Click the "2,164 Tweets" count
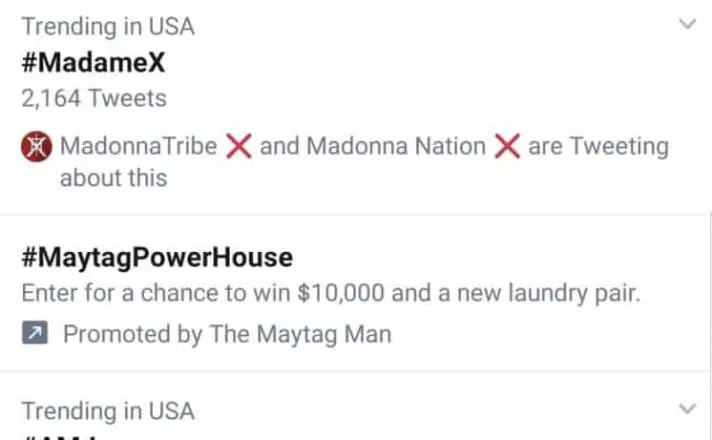712x440 pixels. [x=94, y=98]
